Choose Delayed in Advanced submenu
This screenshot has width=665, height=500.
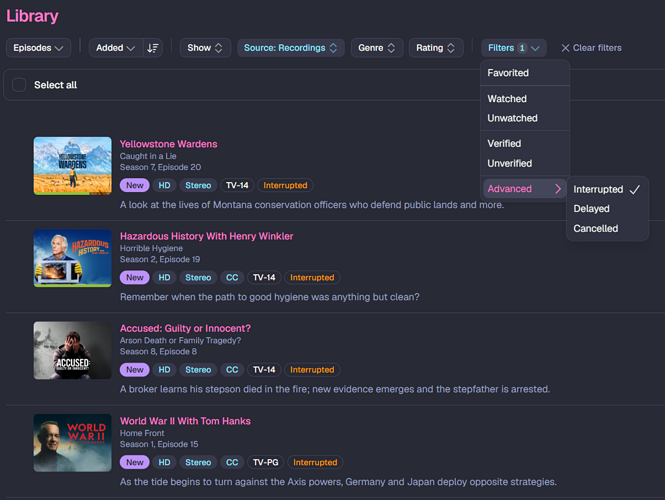(607, 209)
